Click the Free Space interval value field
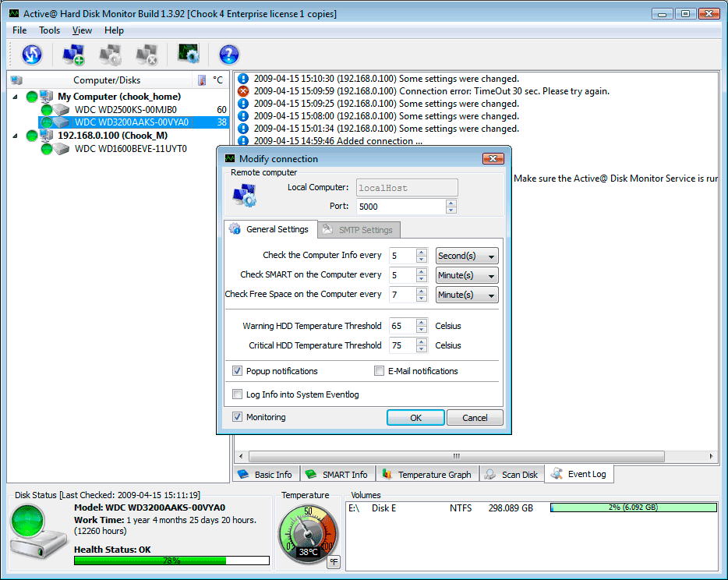 click(402, 295)
